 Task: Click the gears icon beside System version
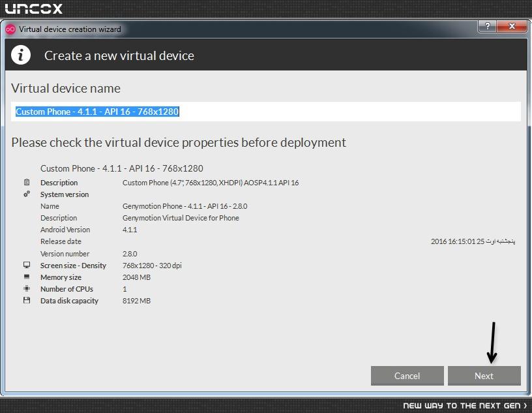(x=27, y=194)
